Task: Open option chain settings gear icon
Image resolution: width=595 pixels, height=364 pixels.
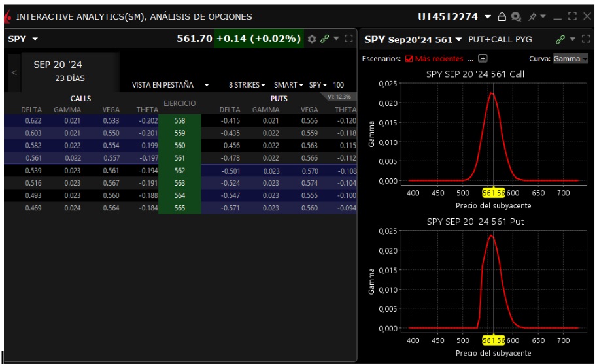Action: 312,41
